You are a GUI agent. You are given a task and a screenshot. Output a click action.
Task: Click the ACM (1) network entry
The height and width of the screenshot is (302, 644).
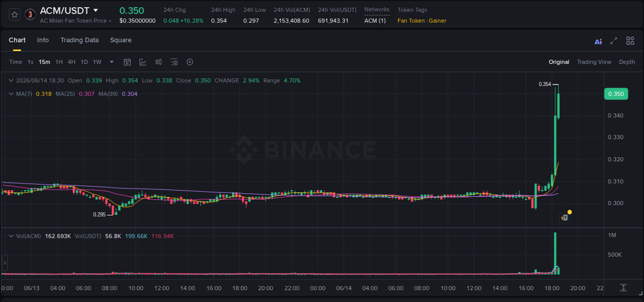[x=375, y=21]
